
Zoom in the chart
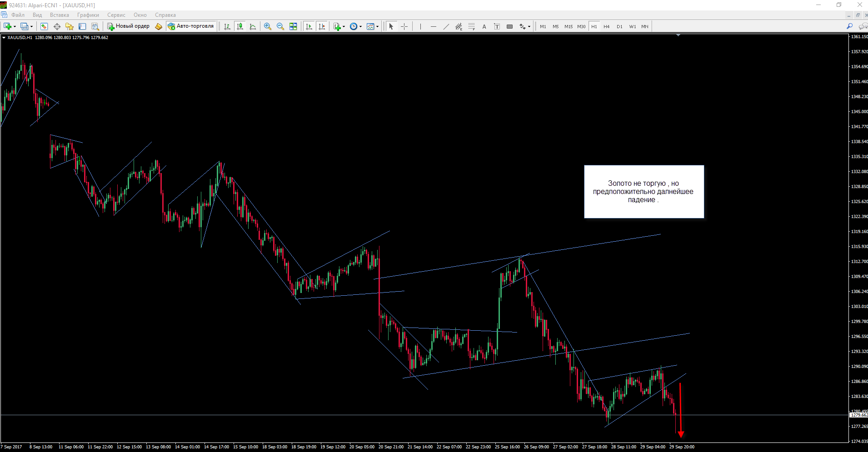pyautogui.click(x=268, y=26)
